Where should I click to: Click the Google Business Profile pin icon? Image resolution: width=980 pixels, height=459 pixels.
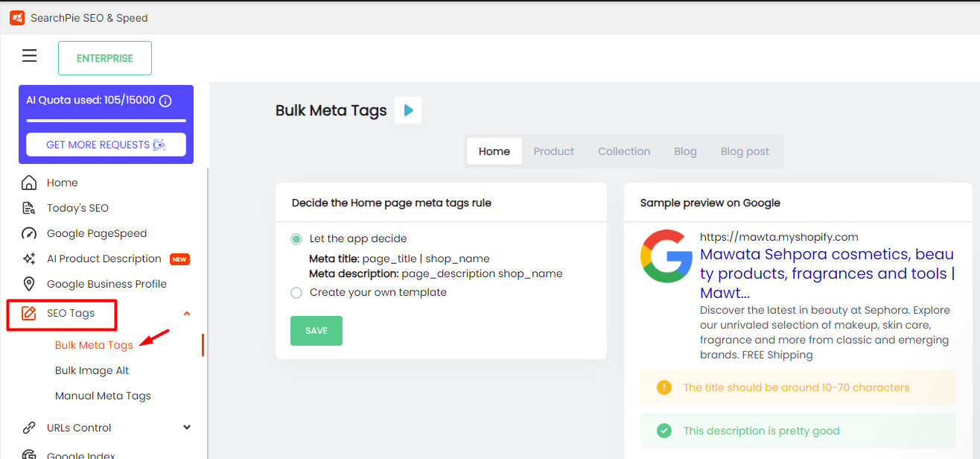click(x=29, y=284)
